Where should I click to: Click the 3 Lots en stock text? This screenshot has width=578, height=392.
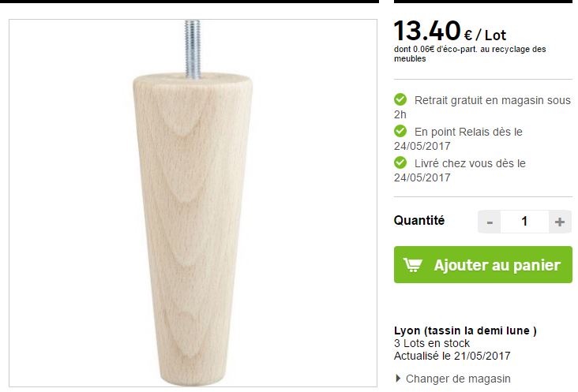tap(432, 343)
